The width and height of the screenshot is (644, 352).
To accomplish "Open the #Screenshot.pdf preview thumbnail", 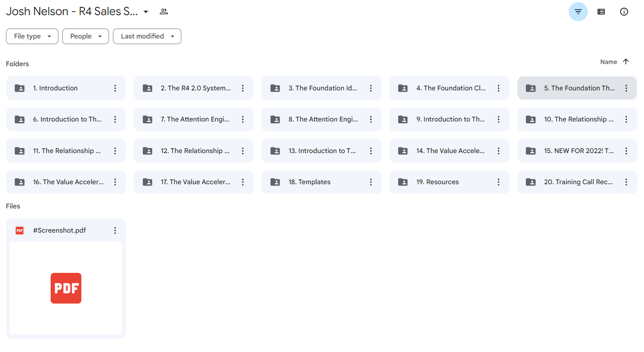I will [x=66, y=288].
